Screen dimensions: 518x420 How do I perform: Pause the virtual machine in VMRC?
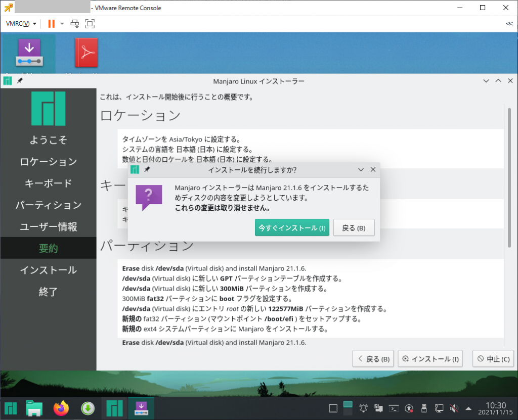click(51, 24)
